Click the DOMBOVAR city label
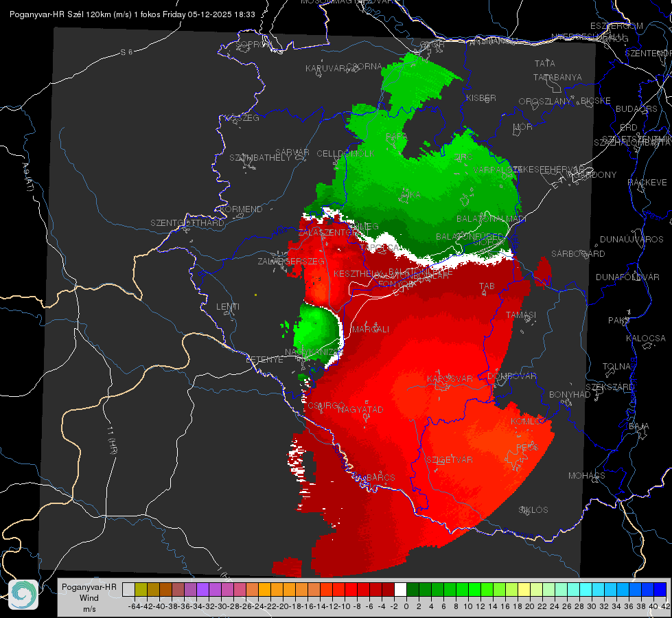The image size is (672, 618). [511, 376]
